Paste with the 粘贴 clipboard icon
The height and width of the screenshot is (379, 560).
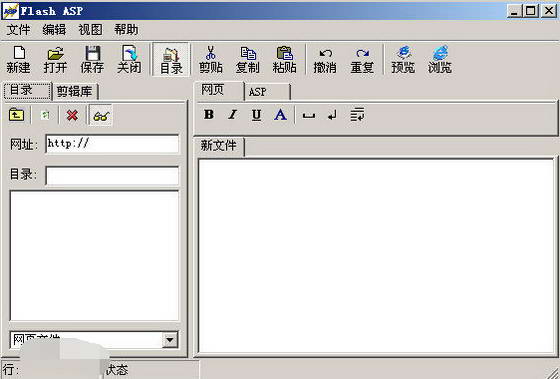285,59
